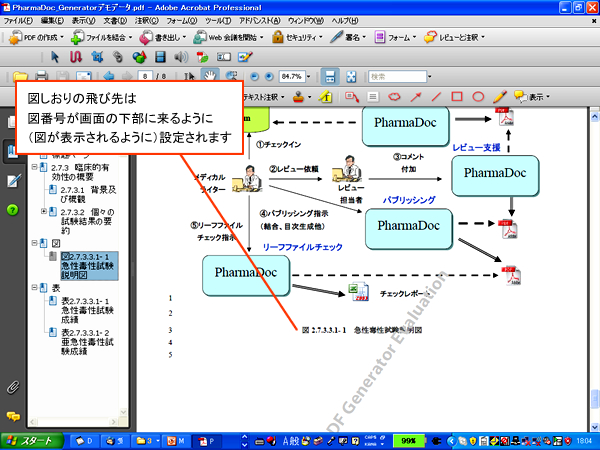600x450 pixels.
Task: Select the 3D tool shapes icon
Action: click(139, 57)
